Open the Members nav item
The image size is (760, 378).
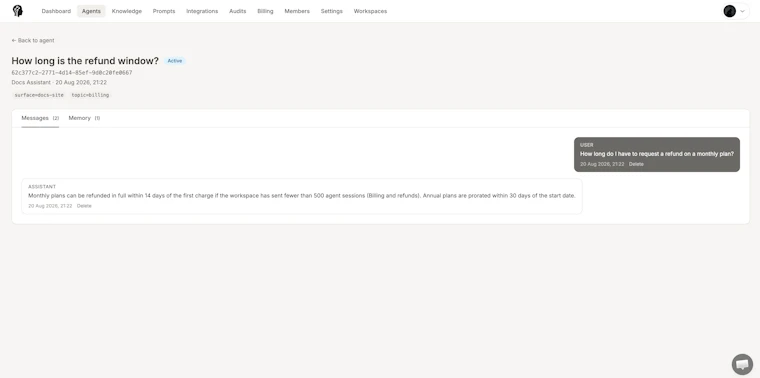coord(297,11)
